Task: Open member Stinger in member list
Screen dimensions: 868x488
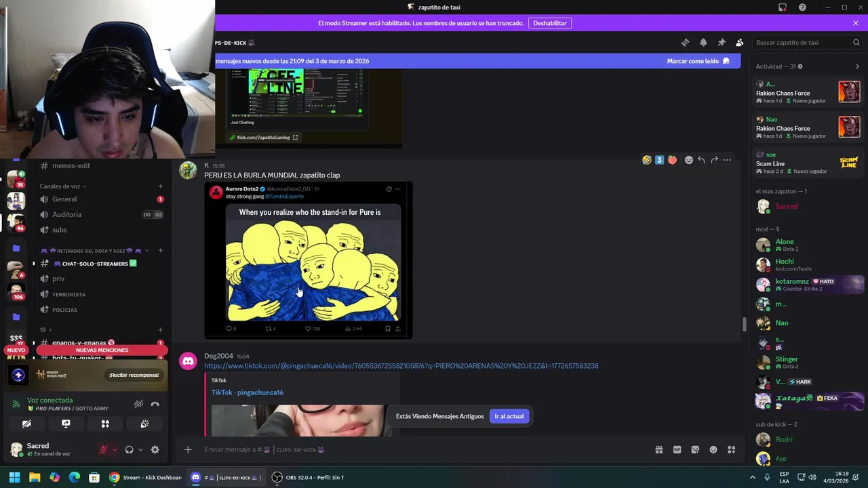Action: click(x=807, y=363)
